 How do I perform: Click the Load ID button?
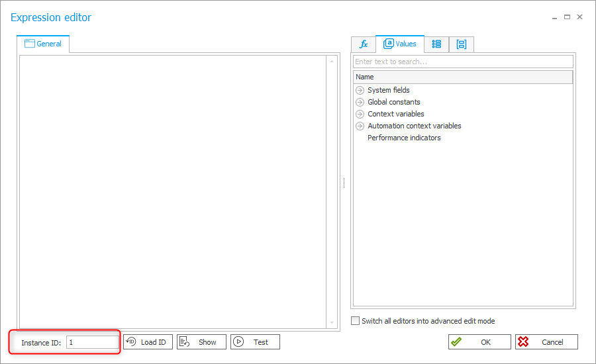[x=148, y=342]
